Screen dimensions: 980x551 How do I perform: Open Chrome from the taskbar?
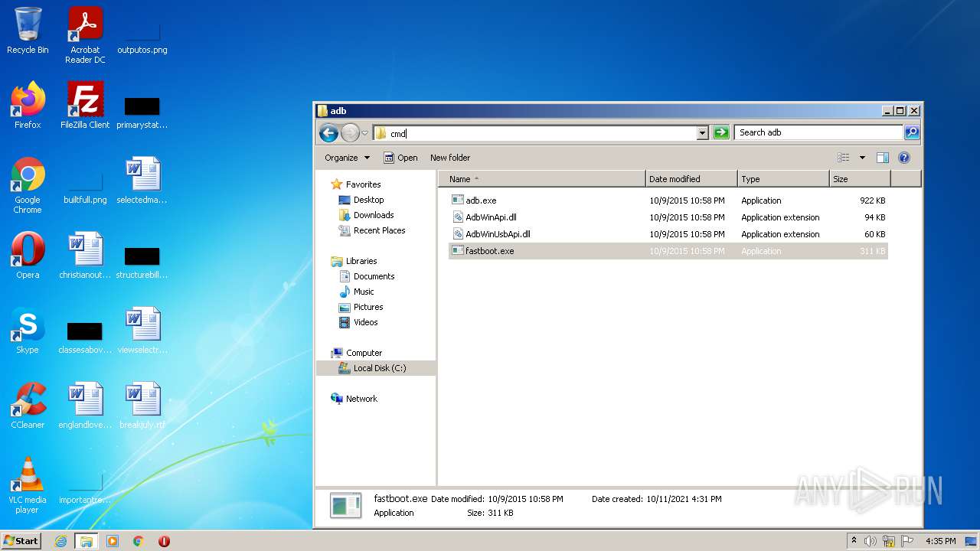pyautogui.click(x=139, y=541)
